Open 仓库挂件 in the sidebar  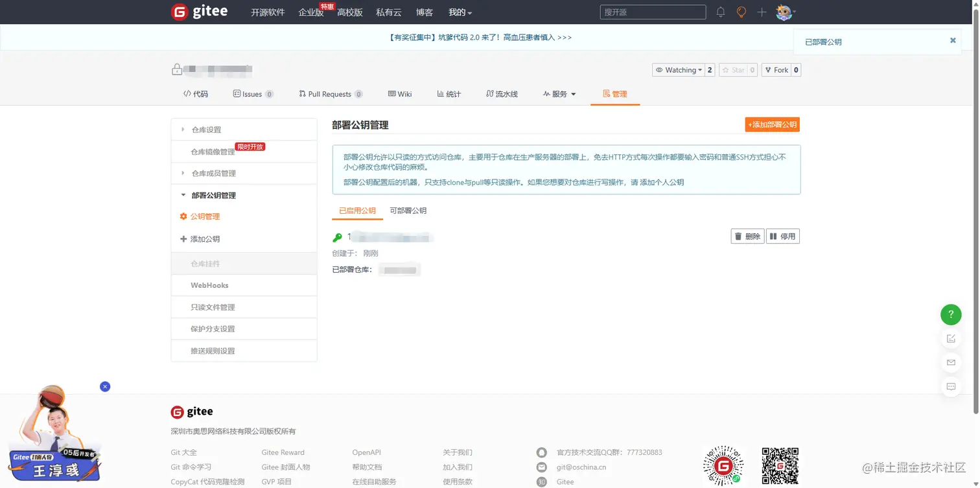click(x=244, y=264)
